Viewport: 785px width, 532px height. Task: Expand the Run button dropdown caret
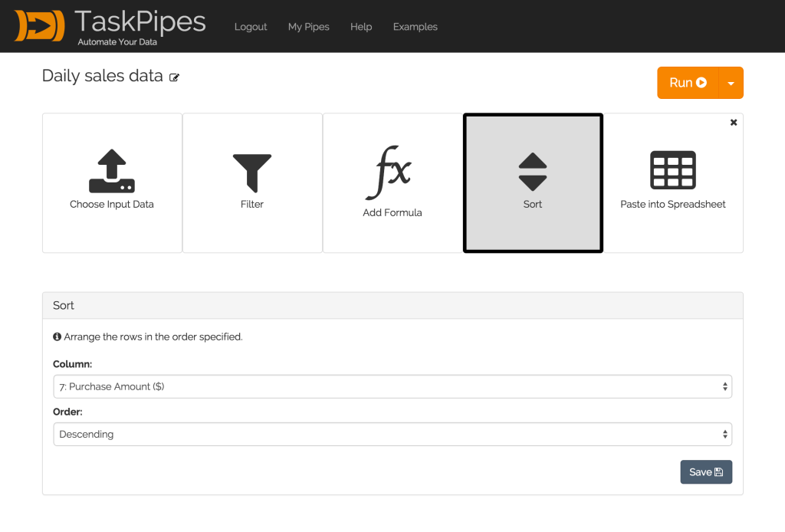[x=731, y=83]
